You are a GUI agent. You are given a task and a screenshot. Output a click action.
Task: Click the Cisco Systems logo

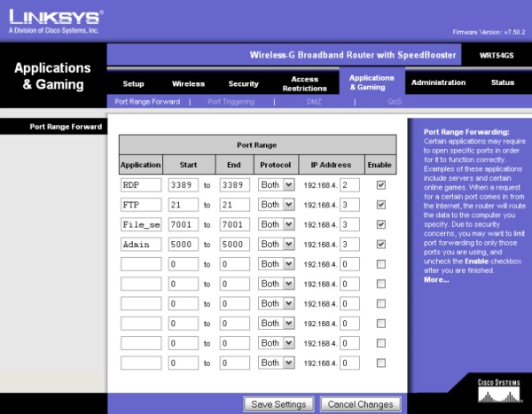[498, 391]
